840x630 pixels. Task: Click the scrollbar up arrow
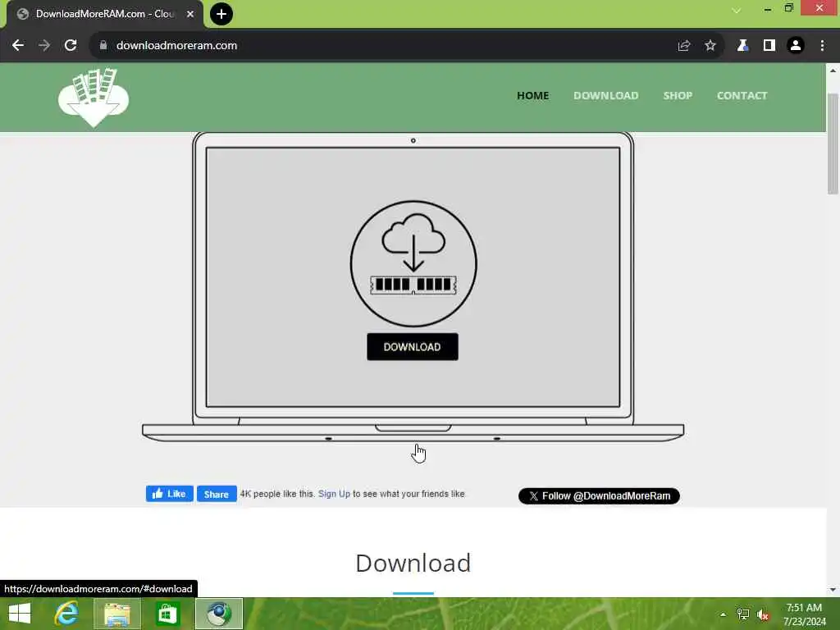click(x=833, y=71)
